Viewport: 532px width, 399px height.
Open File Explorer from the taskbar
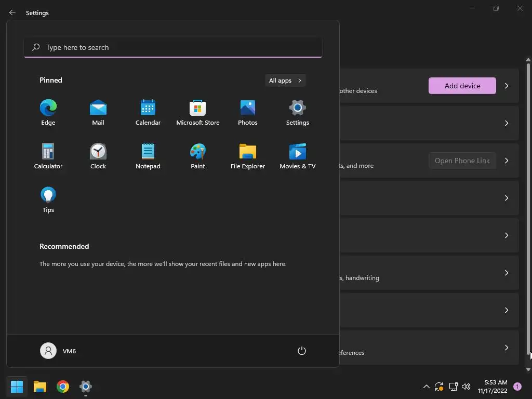click(x=39, y=387)
